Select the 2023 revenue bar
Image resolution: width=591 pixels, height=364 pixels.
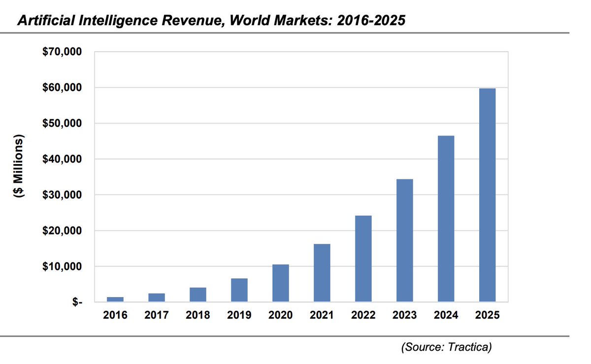404,241
